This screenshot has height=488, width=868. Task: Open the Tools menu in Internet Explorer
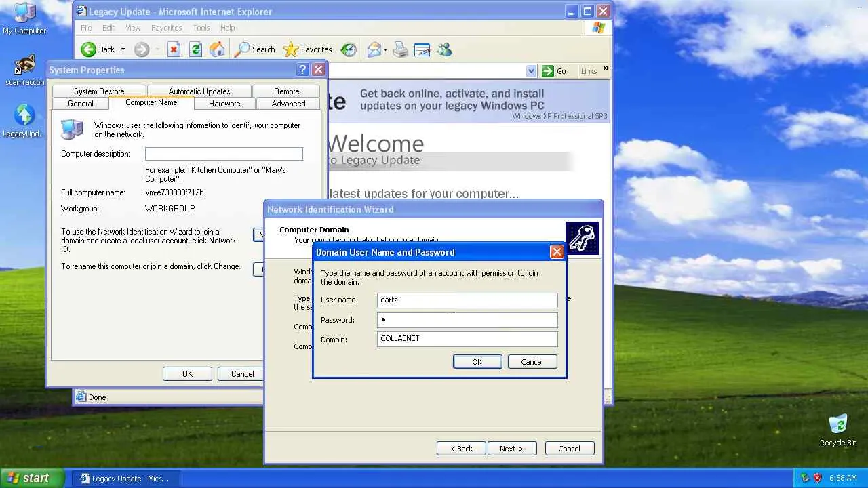click(x=201, y=28)
